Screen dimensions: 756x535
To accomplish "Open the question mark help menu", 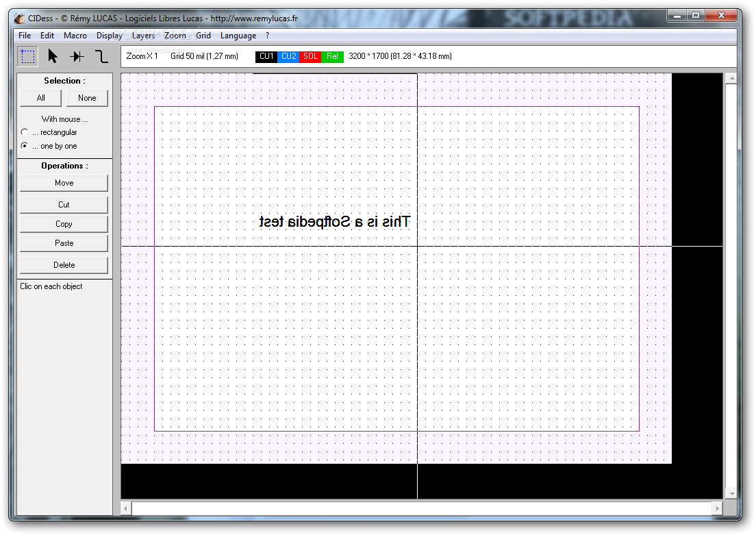I will click(267, 35).
